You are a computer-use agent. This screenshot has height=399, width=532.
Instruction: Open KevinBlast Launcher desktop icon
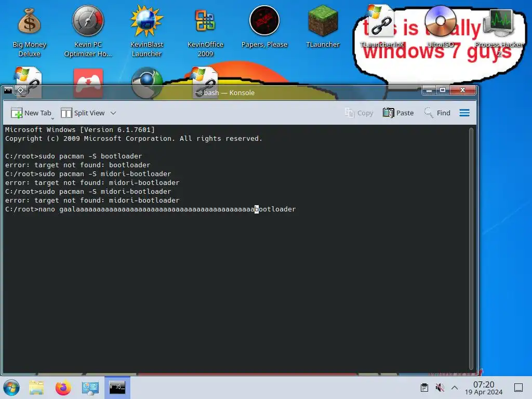coord(147,31)
